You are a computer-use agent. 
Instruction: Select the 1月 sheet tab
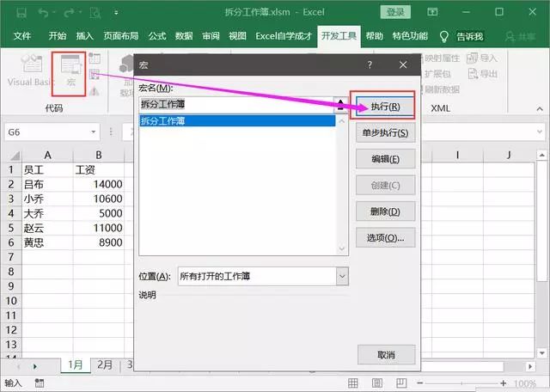75,364
